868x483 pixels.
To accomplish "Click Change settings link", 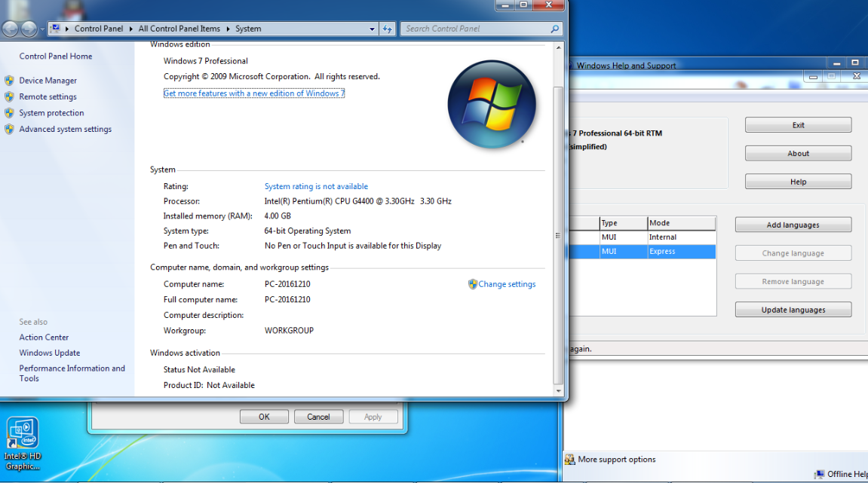I will (x=507, y=284).
